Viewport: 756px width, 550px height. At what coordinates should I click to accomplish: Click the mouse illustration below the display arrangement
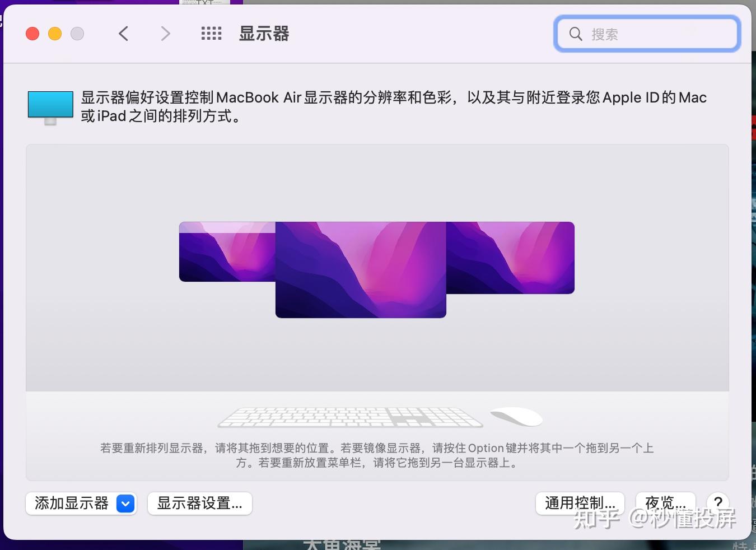[x=516, y=416]
